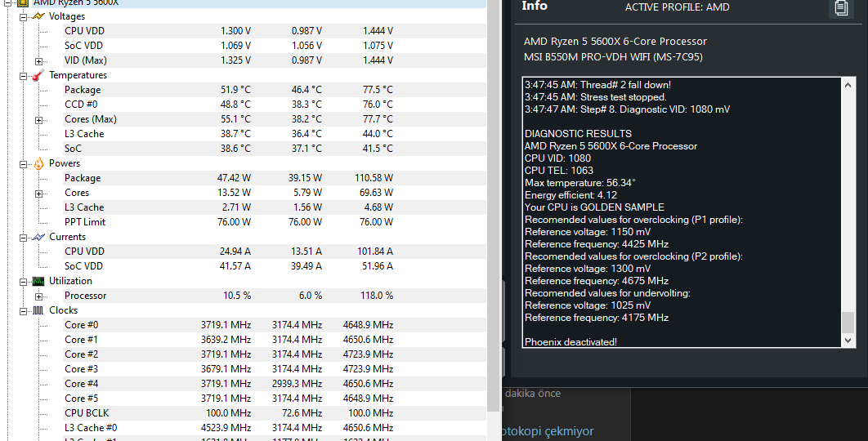The image size is (868, 441).
Task: Click the 77.5 °C package maximum value
Action: click(x=377, y=90)
